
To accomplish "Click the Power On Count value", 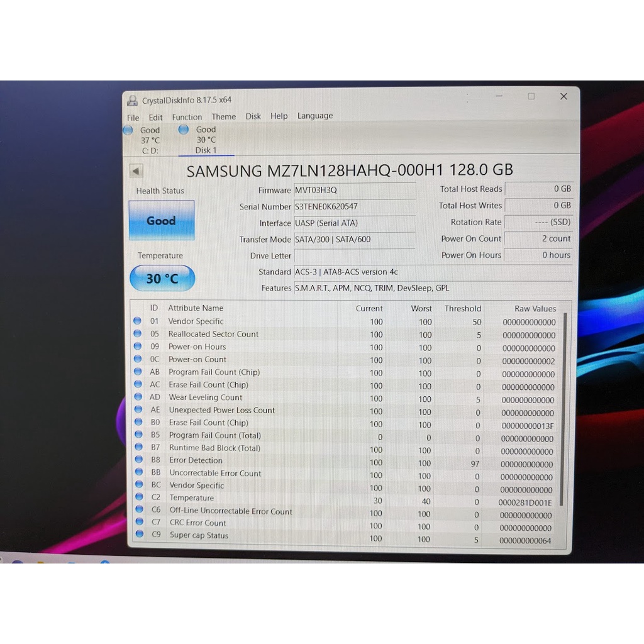I will point(538,238).
